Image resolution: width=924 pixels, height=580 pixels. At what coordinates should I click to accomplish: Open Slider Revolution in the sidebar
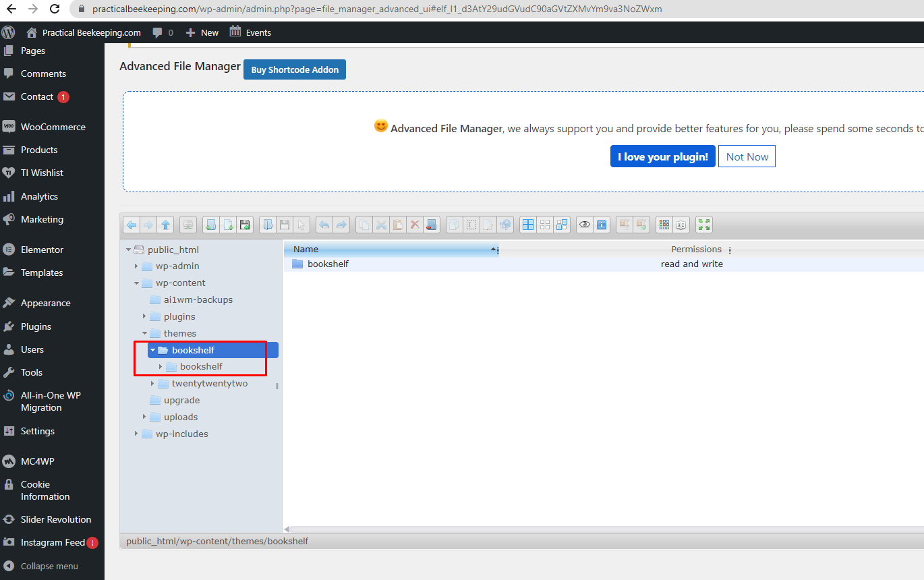coord(52,519)
